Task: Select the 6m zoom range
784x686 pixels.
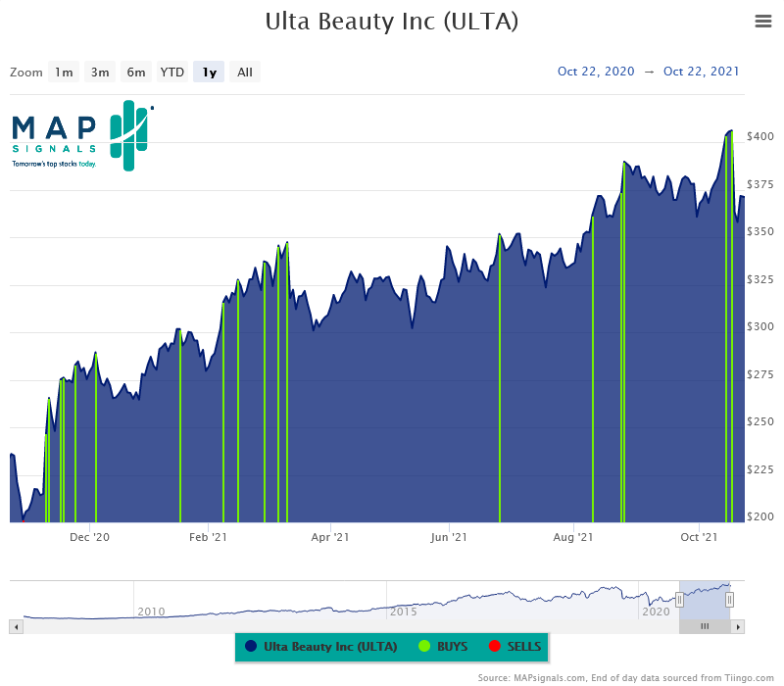Action: coord(136,72)
